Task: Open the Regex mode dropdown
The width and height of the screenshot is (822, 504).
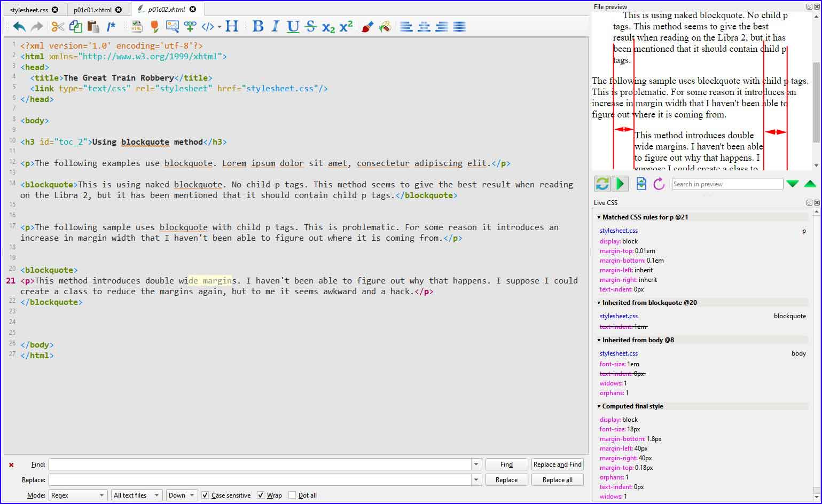Action: 78,495
